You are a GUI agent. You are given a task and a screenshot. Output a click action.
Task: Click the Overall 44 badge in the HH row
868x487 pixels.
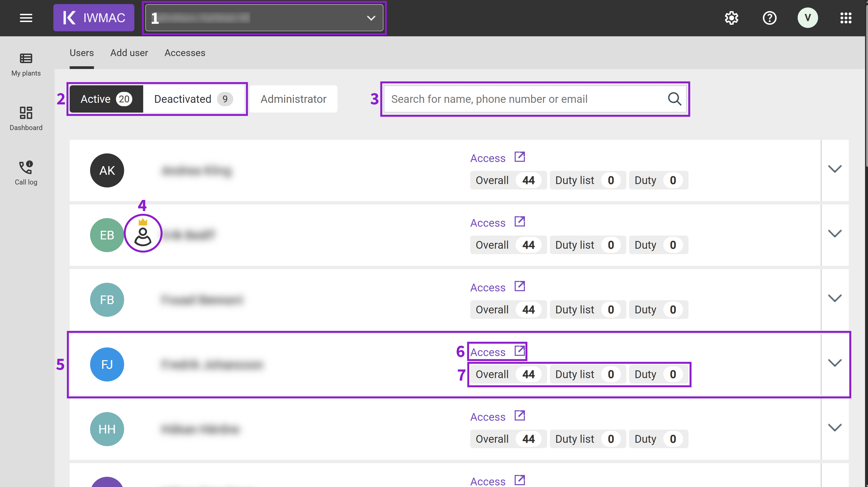(x=508, y=439)
